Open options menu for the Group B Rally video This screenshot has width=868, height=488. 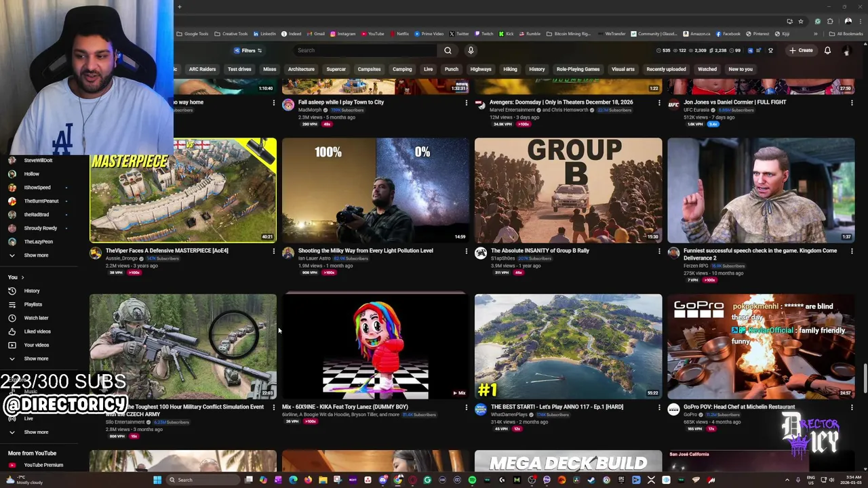click(x=659, y=251)
